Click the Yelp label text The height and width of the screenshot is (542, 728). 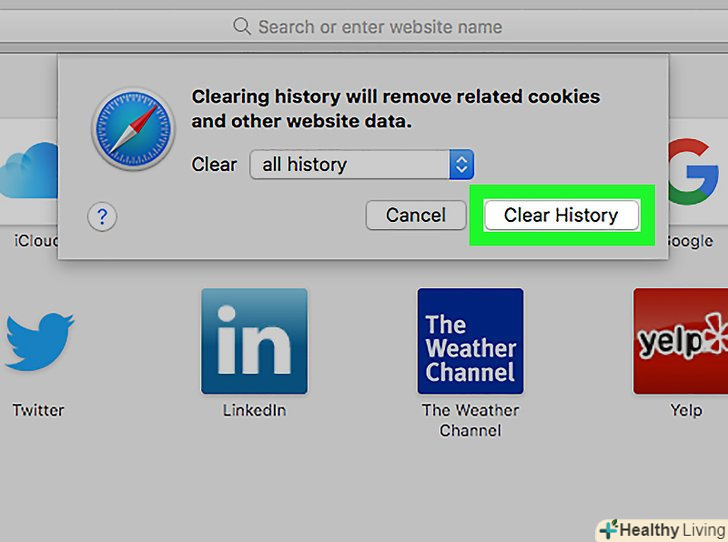pos(686,411)
